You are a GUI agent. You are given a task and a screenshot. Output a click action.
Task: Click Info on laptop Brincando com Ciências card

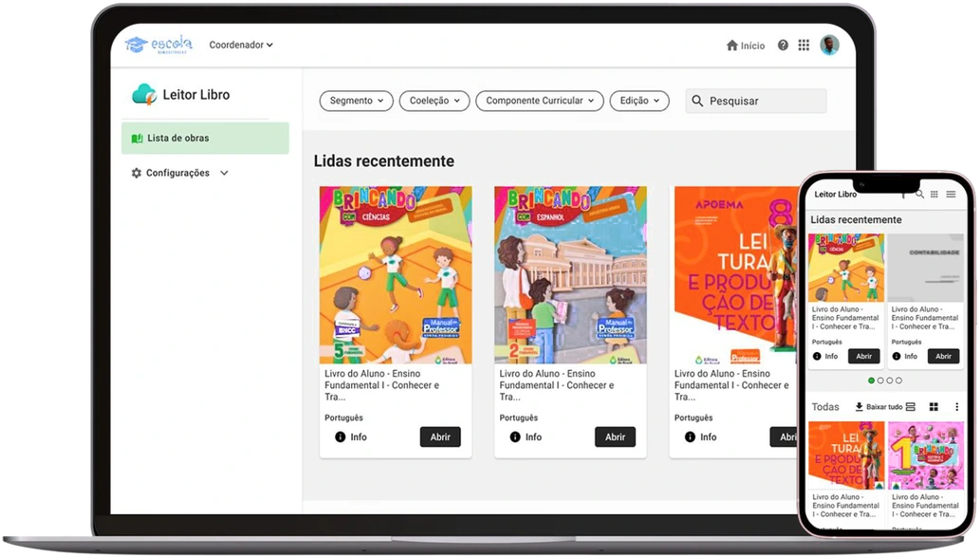point(351,437)
